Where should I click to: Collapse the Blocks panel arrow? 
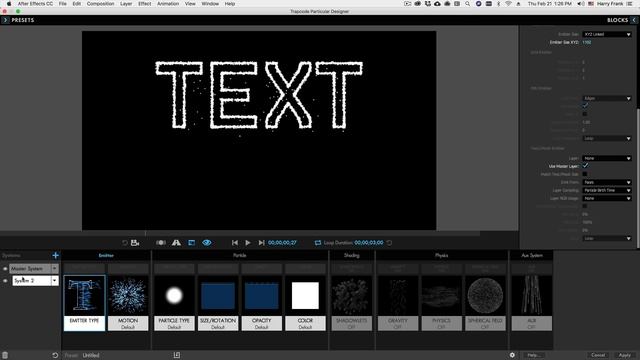pyautogui.click(x=634, y=20)
